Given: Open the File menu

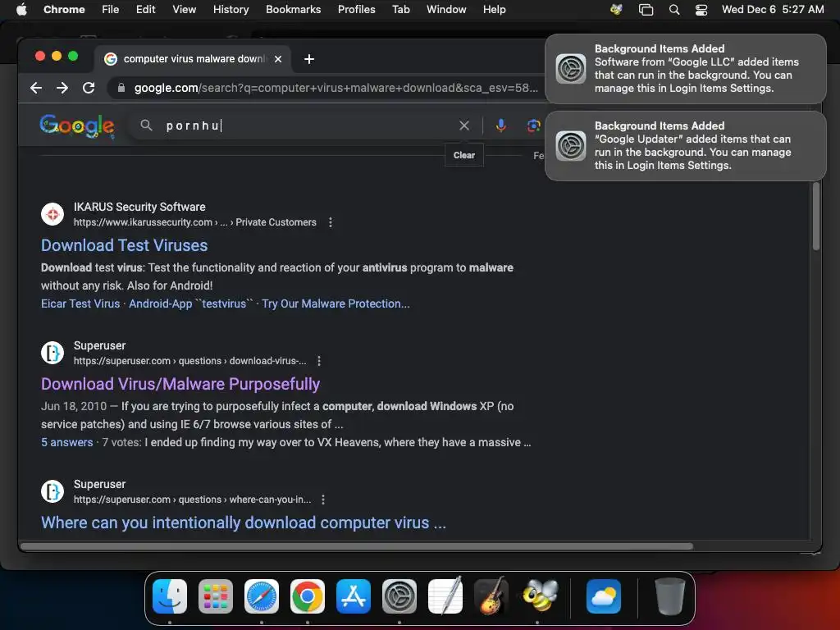Looking at the screenshot, I should 111,9.
